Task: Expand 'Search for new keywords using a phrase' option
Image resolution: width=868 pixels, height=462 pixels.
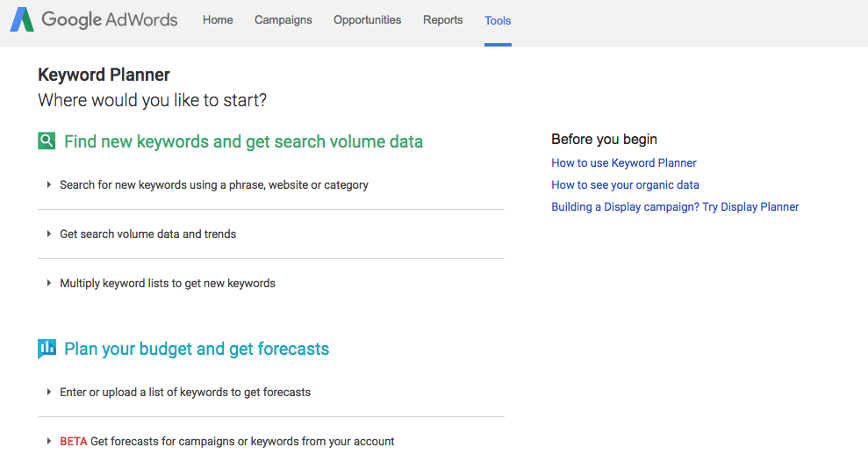Action: click(x=213, y=185)
